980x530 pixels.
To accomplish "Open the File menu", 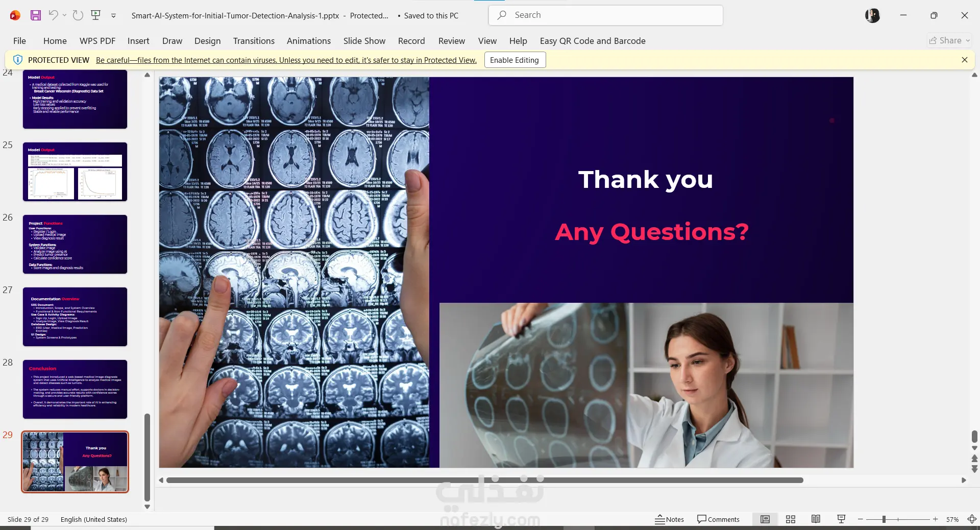I will (x=19, y=41).
